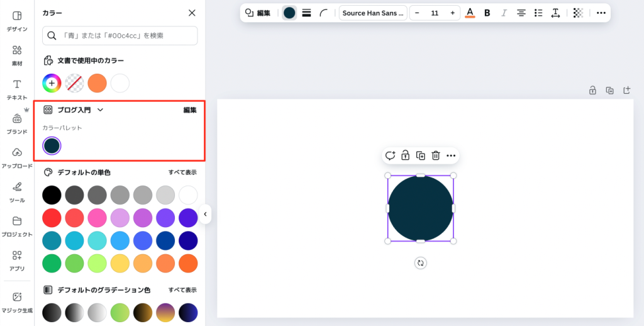The width and height of the screenshot is (644, 326).
Task: Open the border style lines icon
Action: coord(307,13)
